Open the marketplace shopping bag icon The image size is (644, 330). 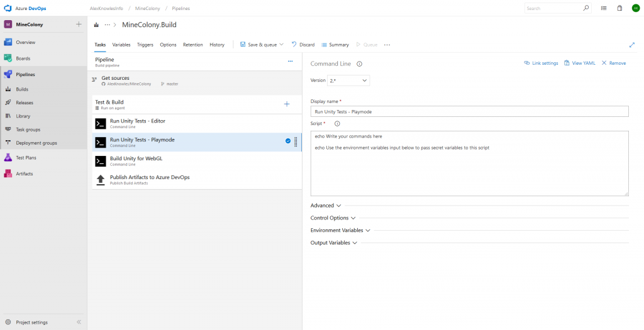coord(619,8)
